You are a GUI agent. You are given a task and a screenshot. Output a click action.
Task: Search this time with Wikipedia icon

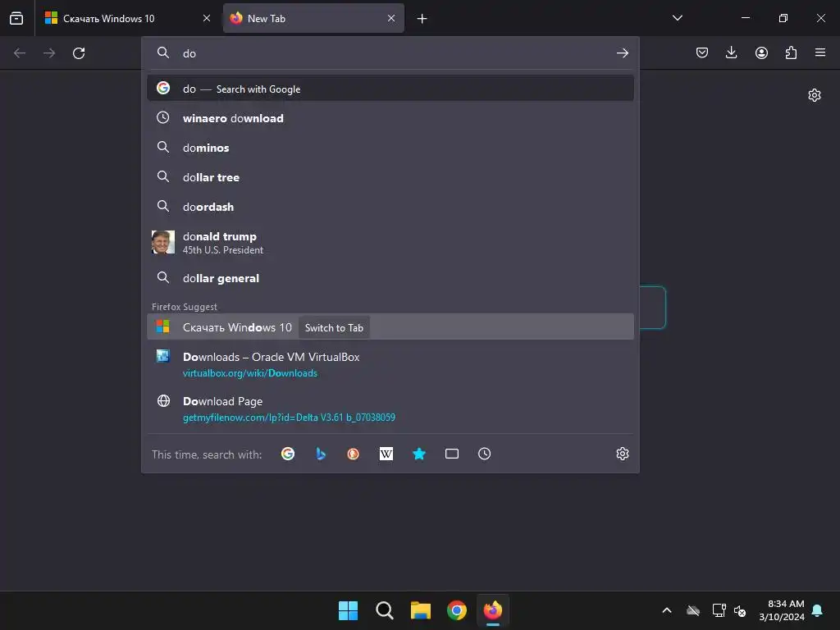(x=386, y=454)
